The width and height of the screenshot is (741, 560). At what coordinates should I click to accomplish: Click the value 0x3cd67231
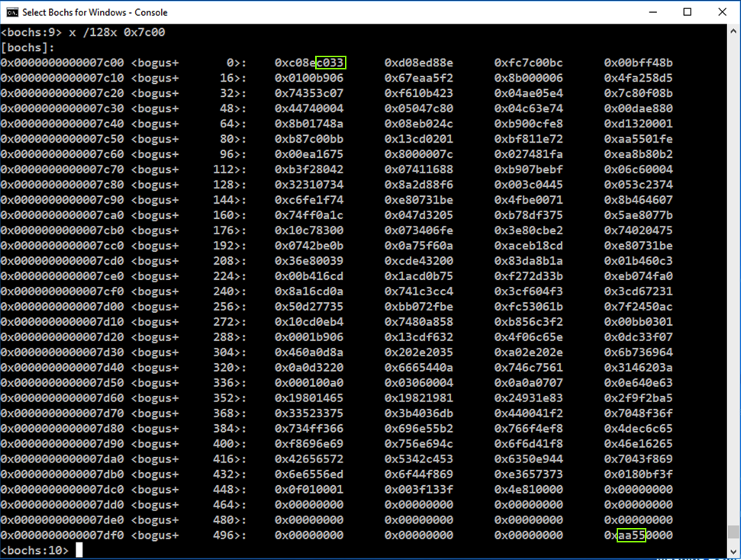tap(638, 291)
